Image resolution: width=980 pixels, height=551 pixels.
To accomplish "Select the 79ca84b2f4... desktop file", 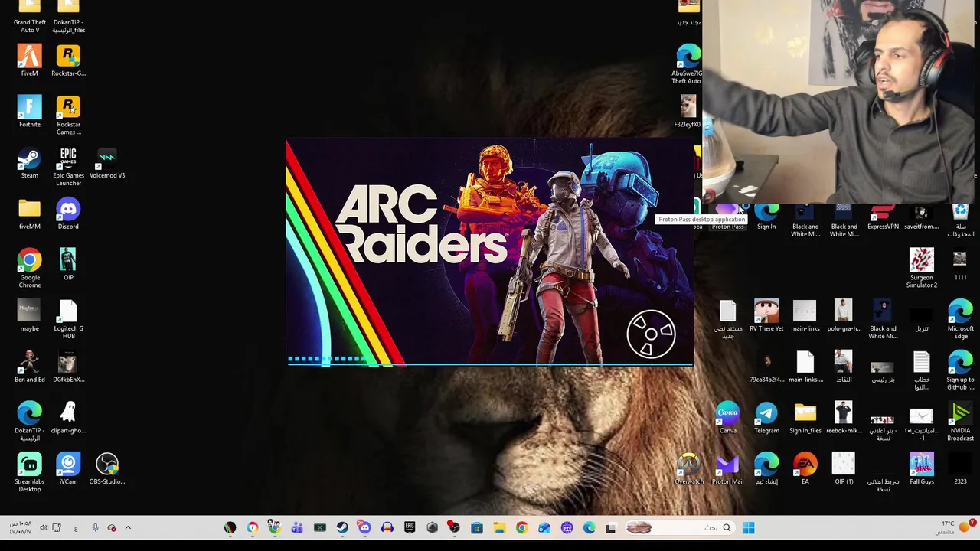I will (766, 367).
